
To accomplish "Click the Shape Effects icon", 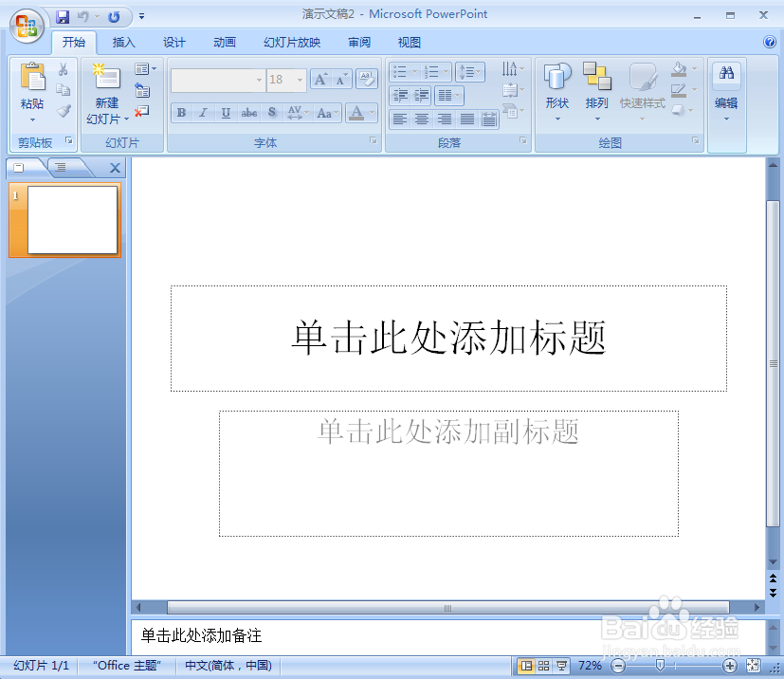I will 679,111.
